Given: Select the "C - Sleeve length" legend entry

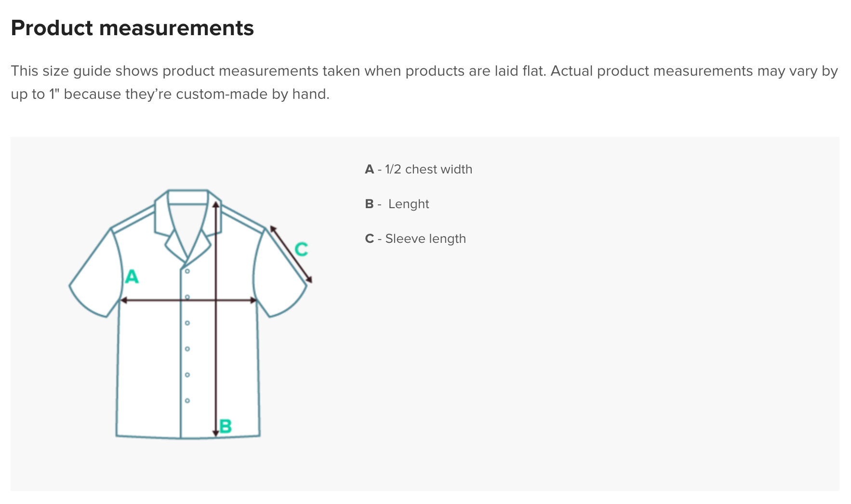Looking at the screenshot, I should 415,239.
